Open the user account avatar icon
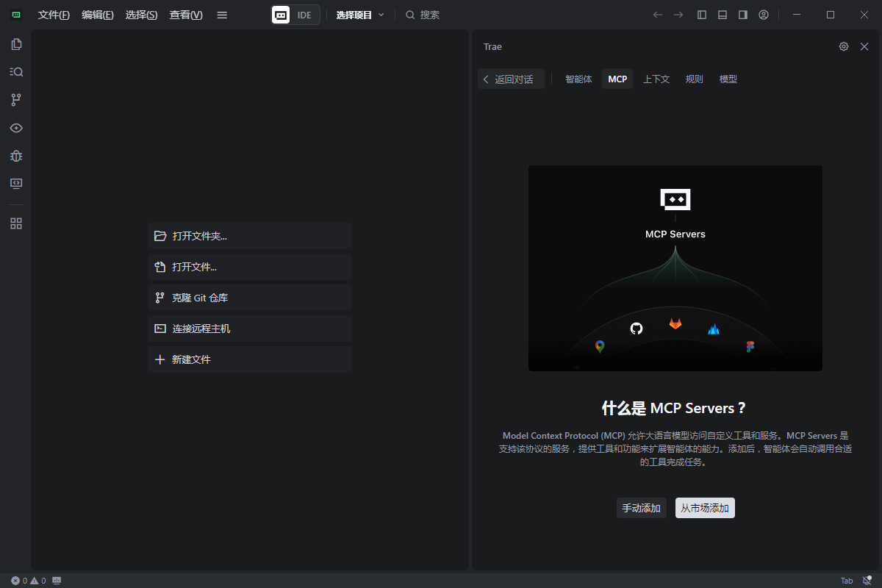 pos(764,15)
